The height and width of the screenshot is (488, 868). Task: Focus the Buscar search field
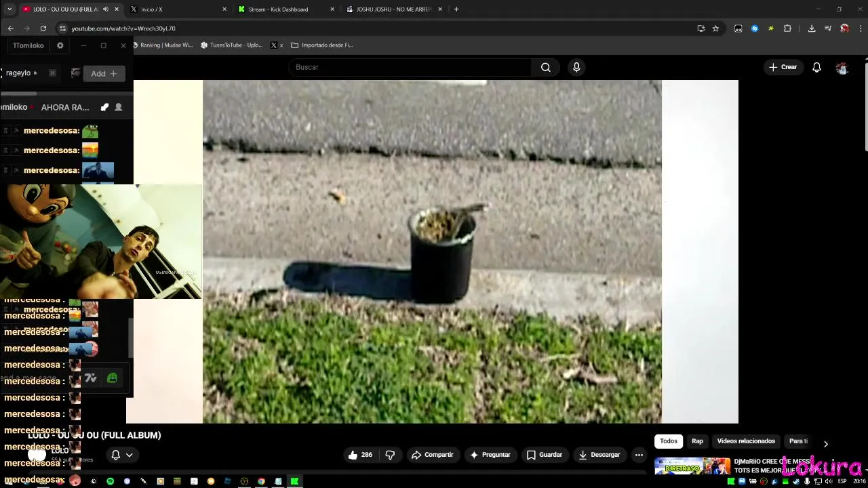tap(410, 67)
